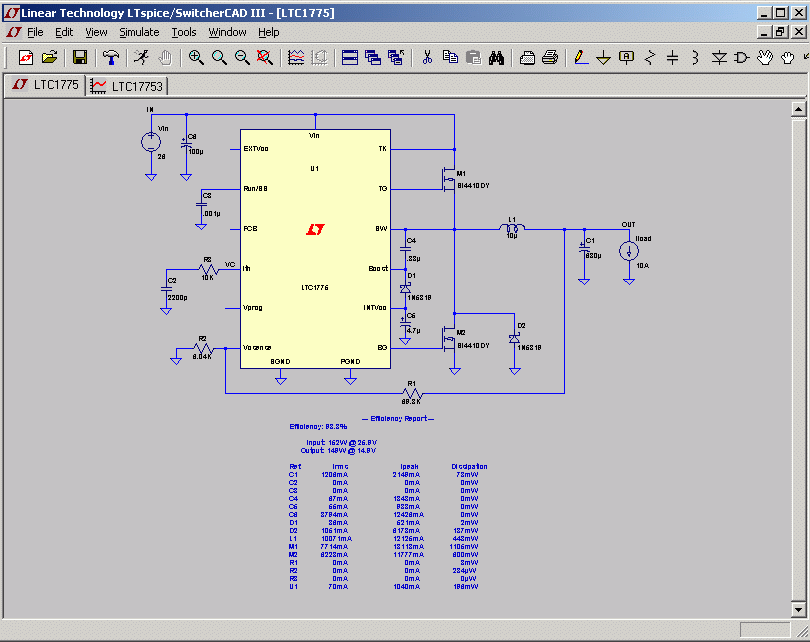Switch to the LTC1775 schematic tab
810x642 pixels.
coord(45,85)
